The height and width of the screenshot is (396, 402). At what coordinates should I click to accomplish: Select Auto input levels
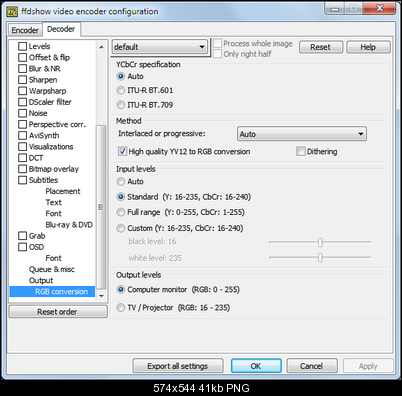click(x=121, y=182)
